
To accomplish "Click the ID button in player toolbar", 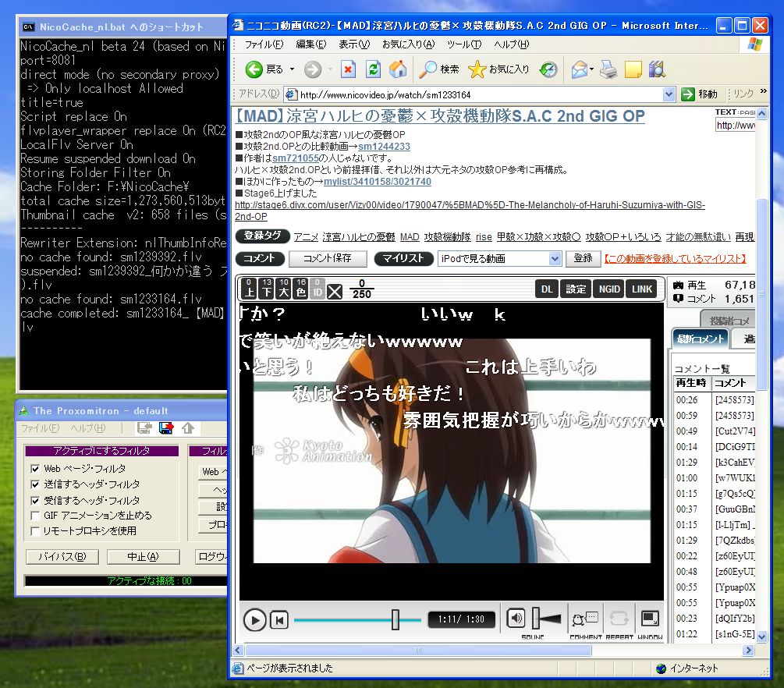I will click(318, 289).
